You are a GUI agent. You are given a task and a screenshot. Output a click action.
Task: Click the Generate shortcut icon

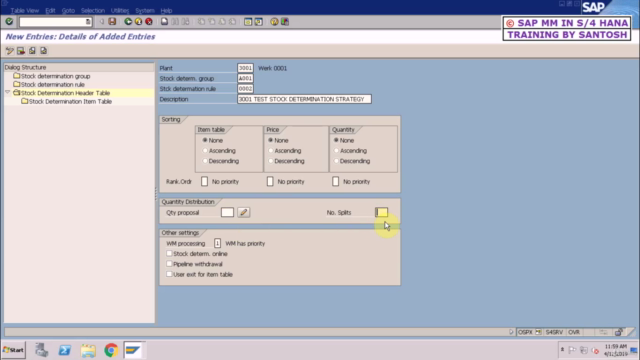[258, 22]
